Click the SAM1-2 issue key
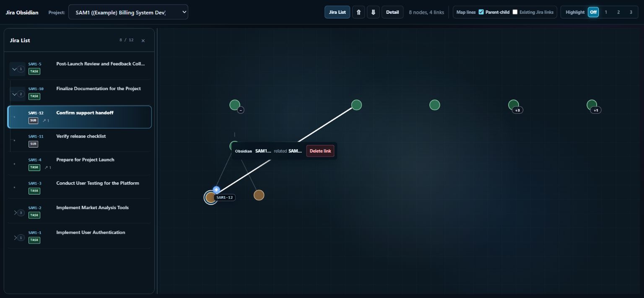 click(35, 208)
